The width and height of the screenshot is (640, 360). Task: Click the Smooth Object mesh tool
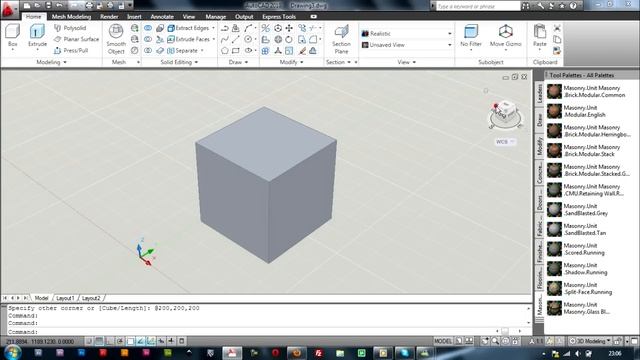click(x=116, y=39)
